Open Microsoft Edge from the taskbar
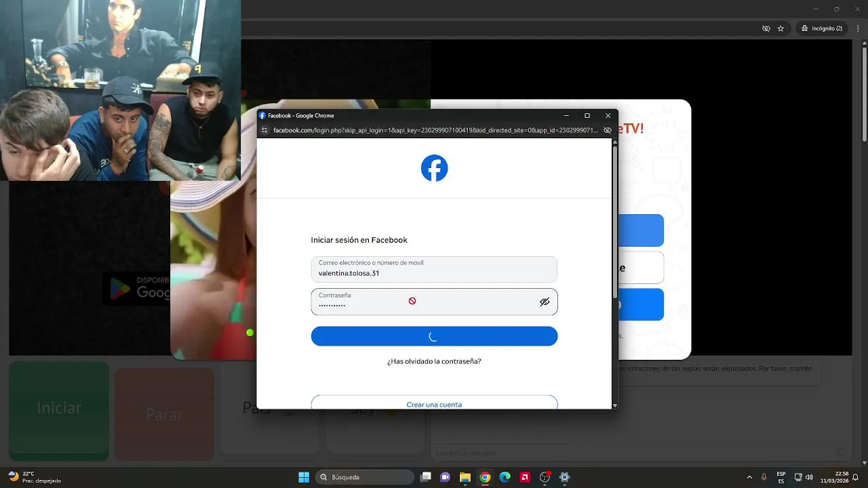Screen dimensions: 868x488 pyautogui.click(x=505, y=477)
